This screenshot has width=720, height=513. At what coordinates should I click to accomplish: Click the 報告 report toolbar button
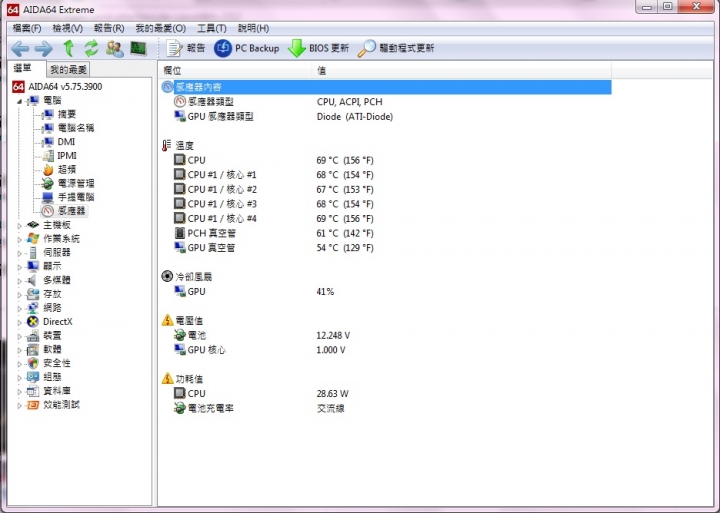click(186, 48)
